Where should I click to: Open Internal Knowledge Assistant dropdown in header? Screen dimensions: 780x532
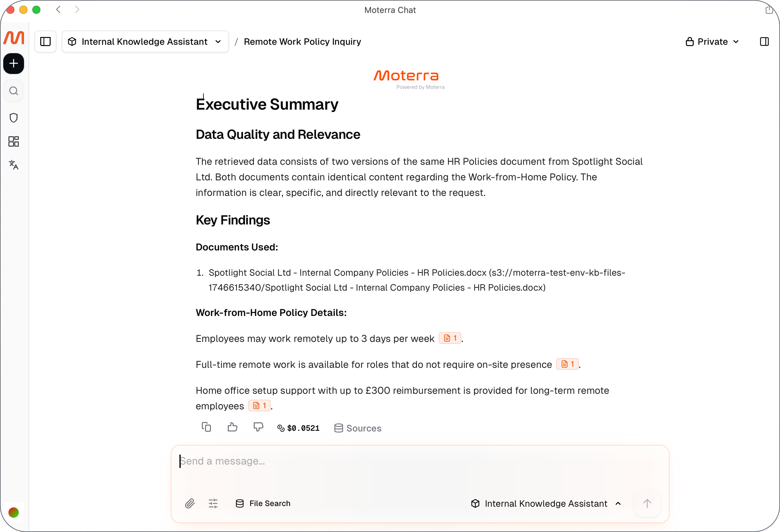tap(145, 42)
